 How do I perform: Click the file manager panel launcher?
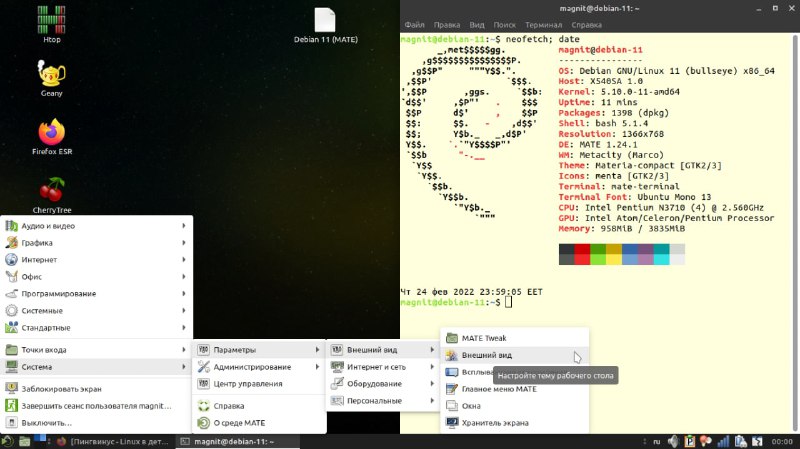point(24,441)
